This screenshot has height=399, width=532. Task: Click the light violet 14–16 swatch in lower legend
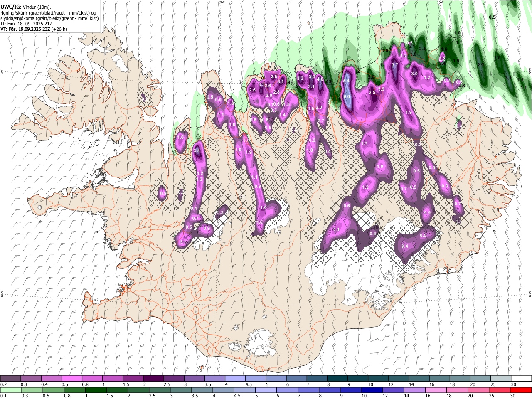(x=415, y=390)
